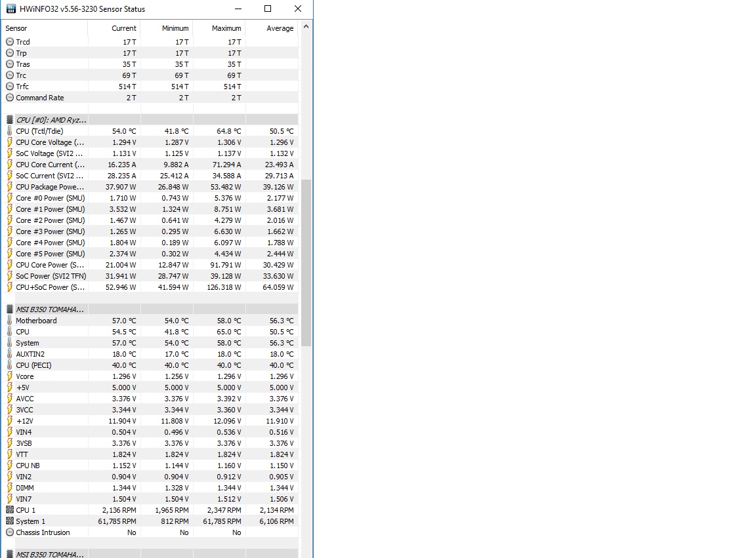The width and height of the screenshot is (756, 558).
Task: Click lightning icon beside SoC Voltage (SVI2
Action: tap(10, 153)
